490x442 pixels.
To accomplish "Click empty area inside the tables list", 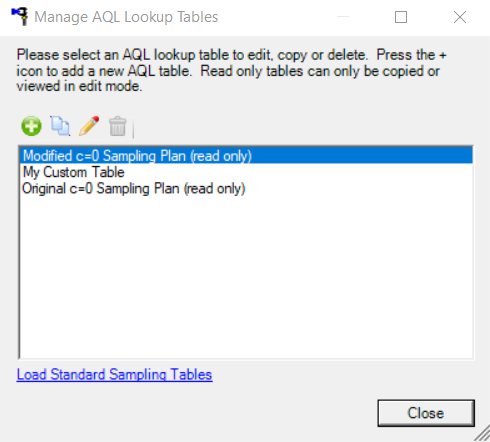I will click(x=246, y=277).
